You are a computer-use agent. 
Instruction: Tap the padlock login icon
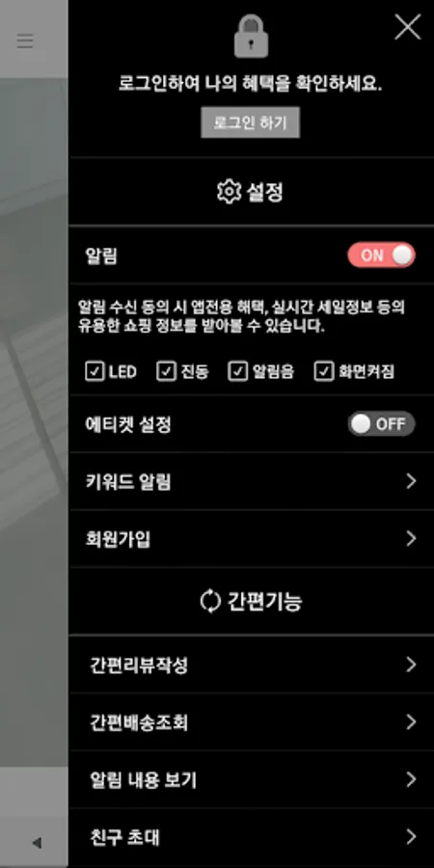(x=251, y=36)
